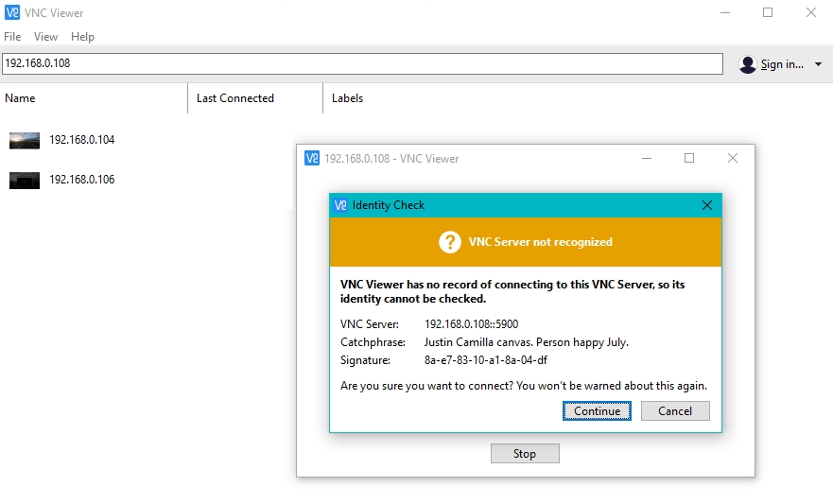Open the Help menu
This screenshot has width=833, height=504.
pyautogui.click(x=82, y=37)
